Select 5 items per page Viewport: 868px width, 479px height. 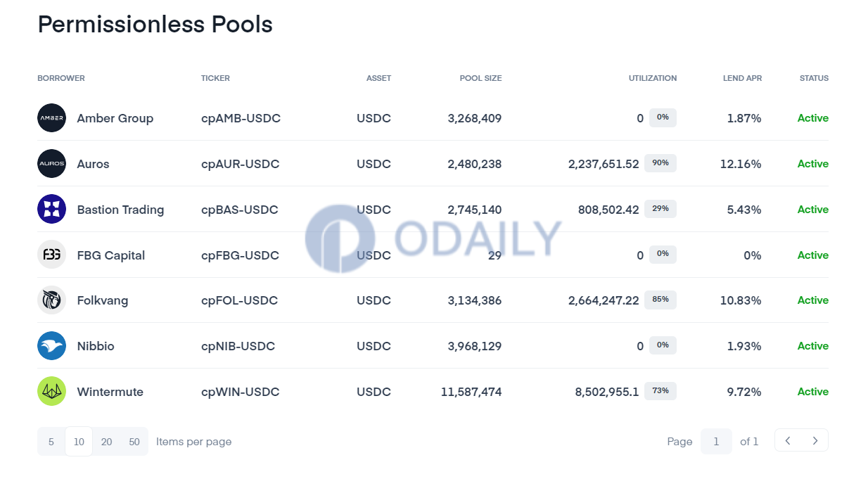pyautogui.click(x=51, y=442)
